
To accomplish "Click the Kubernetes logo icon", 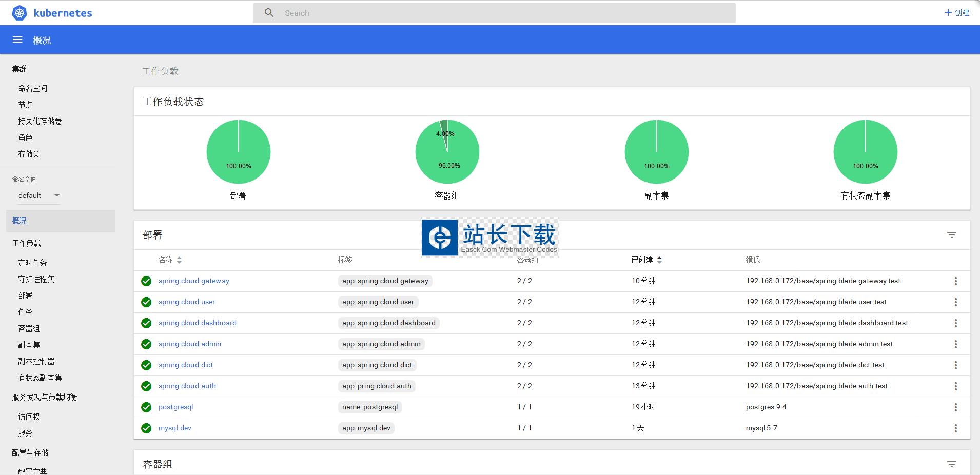I will 19,13.
